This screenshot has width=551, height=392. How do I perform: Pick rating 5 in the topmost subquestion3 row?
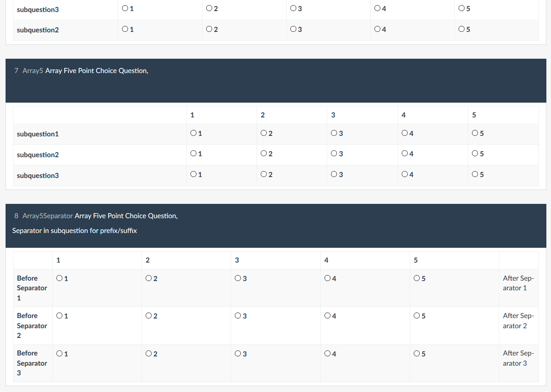point(462,9)
